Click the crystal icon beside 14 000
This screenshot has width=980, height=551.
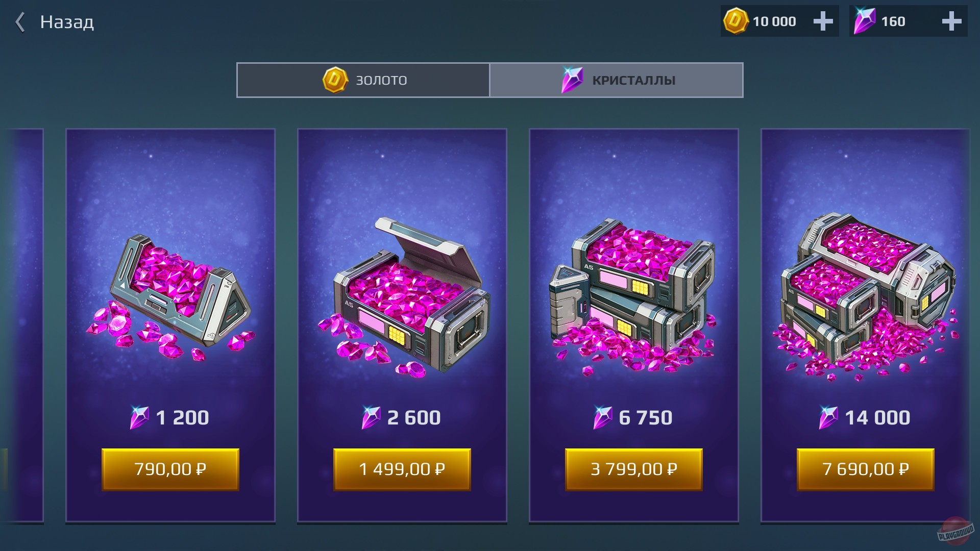828,417
